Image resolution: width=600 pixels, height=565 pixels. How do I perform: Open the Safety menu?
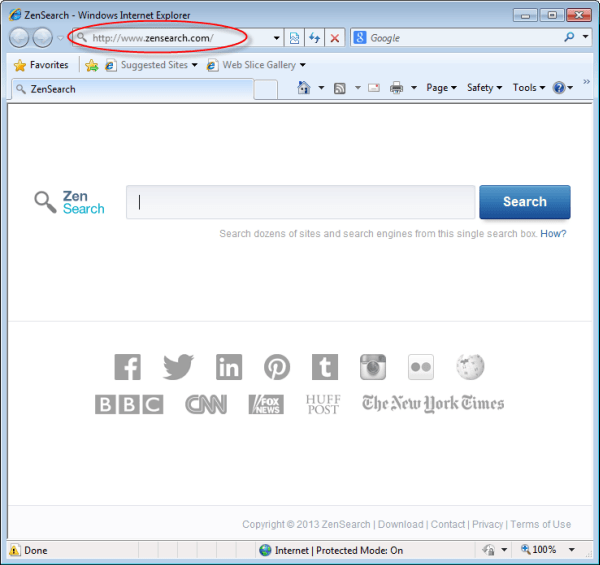coord(484,88)
